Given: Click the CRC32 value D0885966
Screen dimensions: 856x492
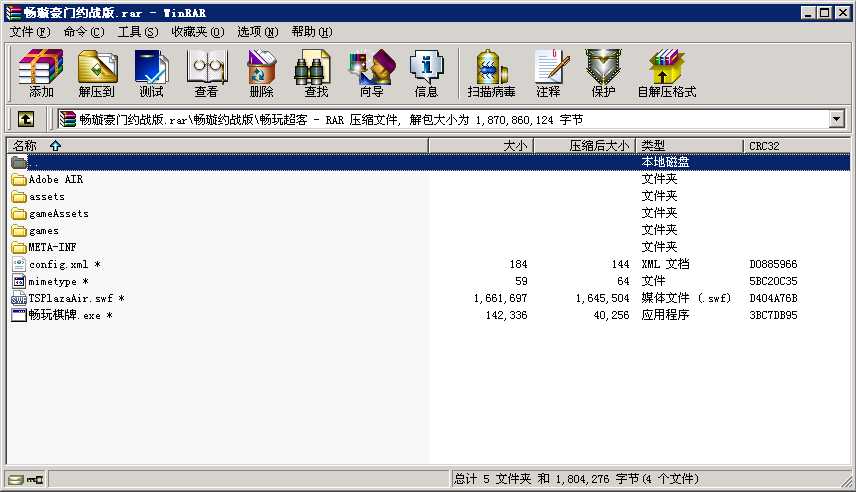Looking at the screenshot, I should [x=773, y=264].
